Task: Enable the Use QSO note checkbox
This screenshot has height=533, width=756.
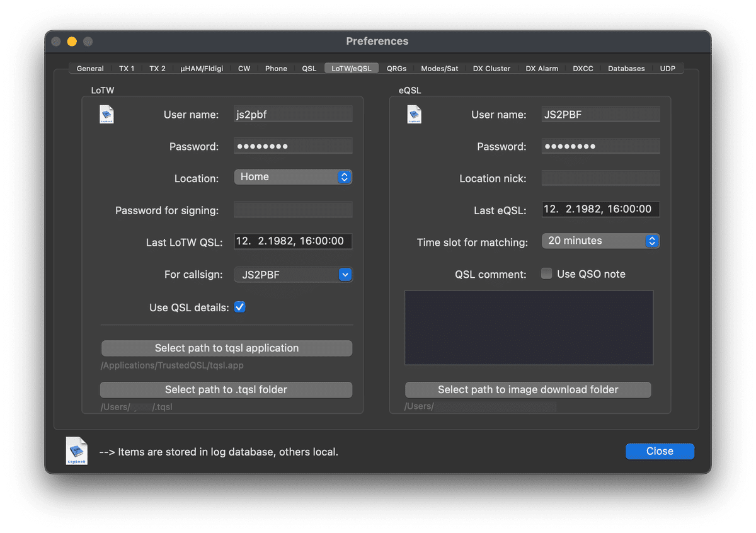Action: click(x=547, y=273)
